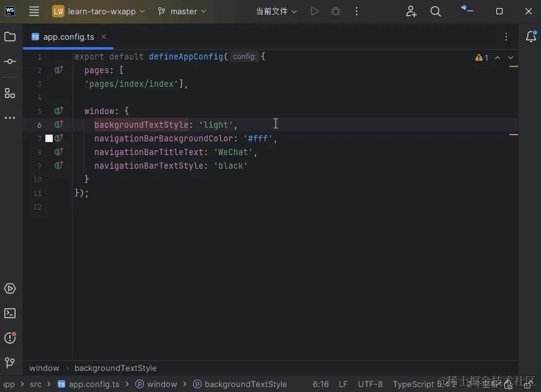
Task: Click implements gutter icon on line 2
Action: coord(59,69)
